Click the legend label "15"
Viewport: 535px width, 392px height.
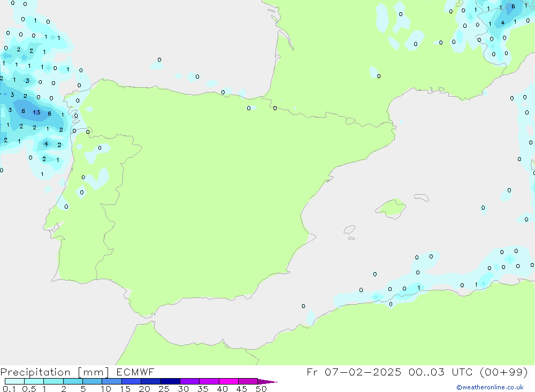[x=125, y=389]
